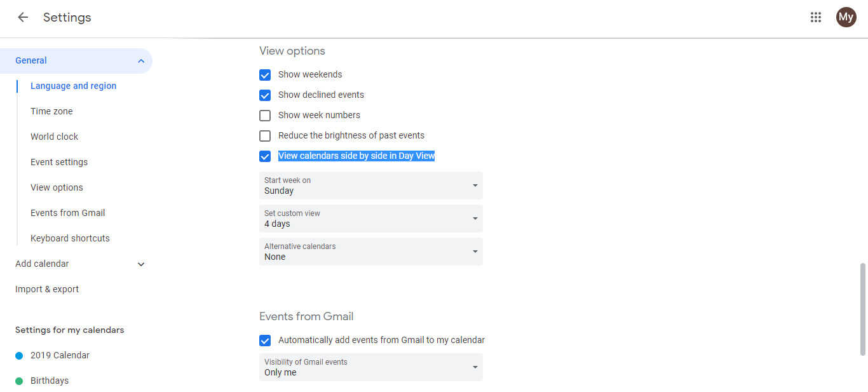Image resolution: width=868 pixels, height=392 pixels.
Task: Click the Reduce the brightness label text
Action: [x=351, y=135]
